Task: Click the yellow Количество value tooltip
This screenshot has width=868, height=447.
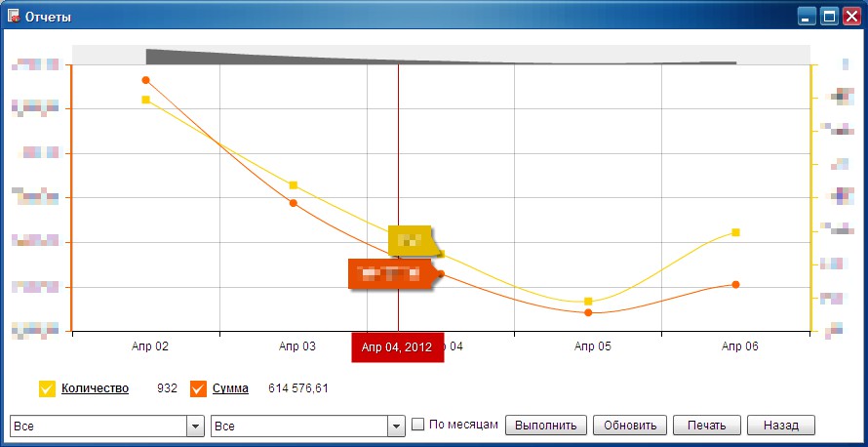Action: click(412, 240)
